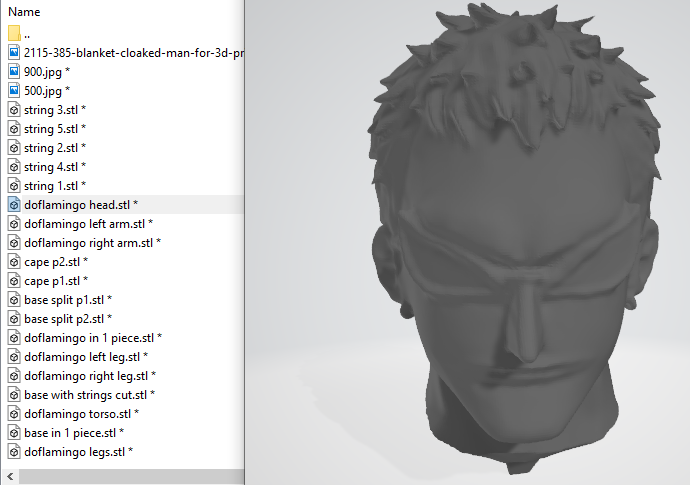Image resolution: width=690 pixels, height=485 pixels.
Task: Click the base split p1.stl icon
Action: 14,299
